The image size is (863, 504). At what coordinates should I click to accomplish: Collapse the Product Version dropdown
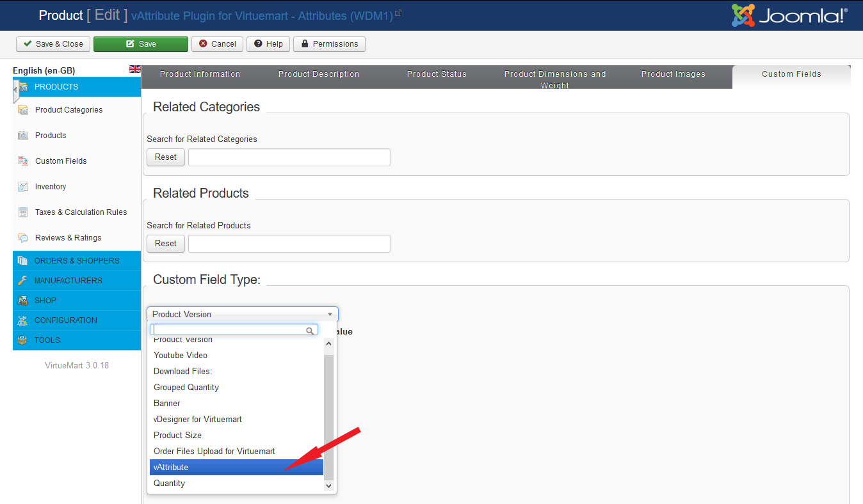pos(330,314)
